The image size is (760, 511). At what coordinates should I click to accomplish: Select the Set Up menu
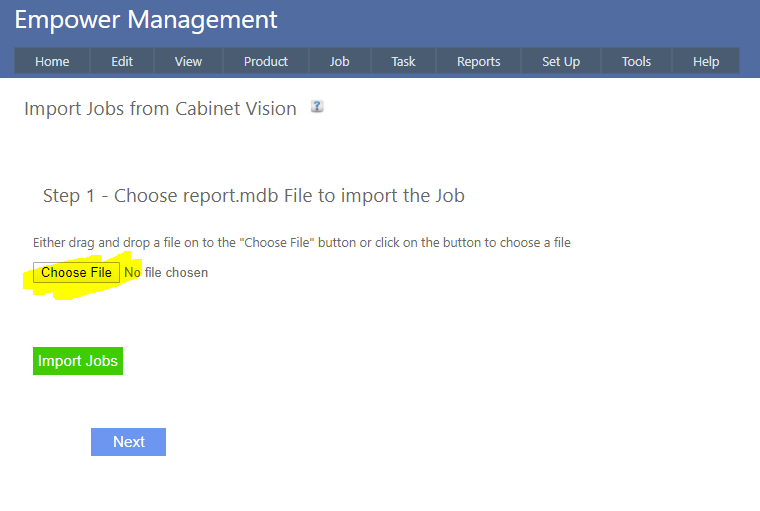click(x=561, y=61)
